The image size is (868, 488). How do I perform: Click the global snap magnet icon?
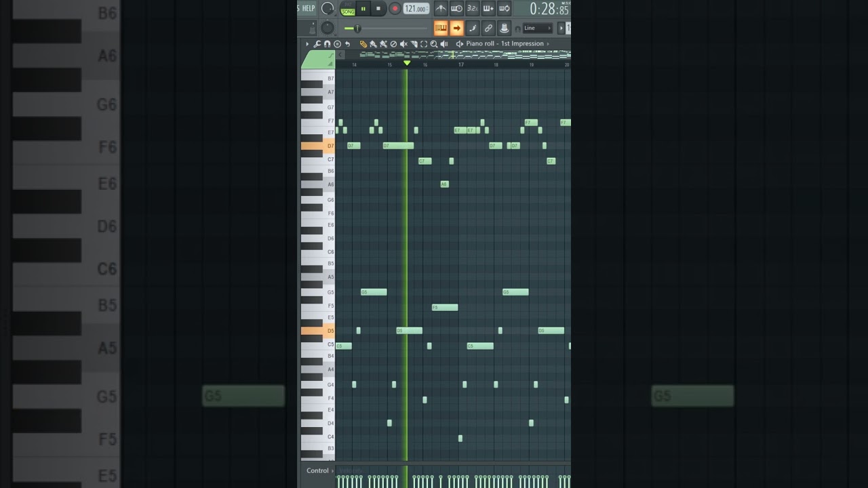[x=517, y=28]
